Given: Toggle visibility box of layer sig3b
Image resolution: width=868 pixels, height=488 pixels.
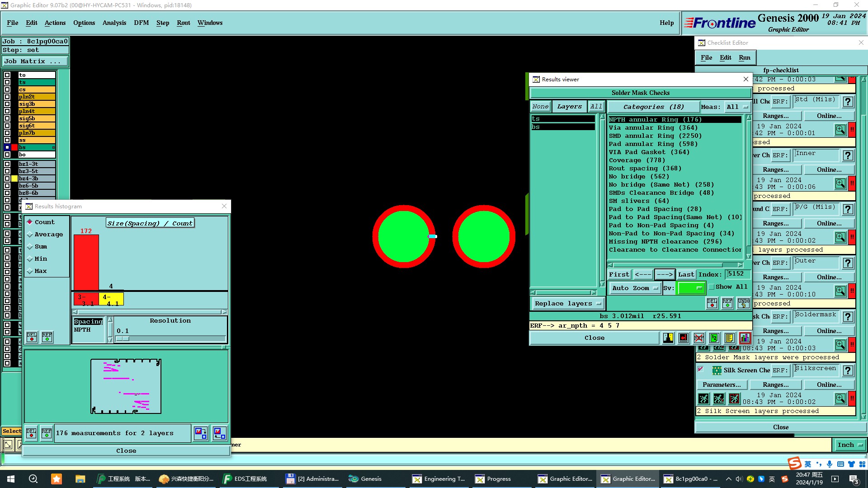Looking at the screenshot, I should click(x=7, y=104).
